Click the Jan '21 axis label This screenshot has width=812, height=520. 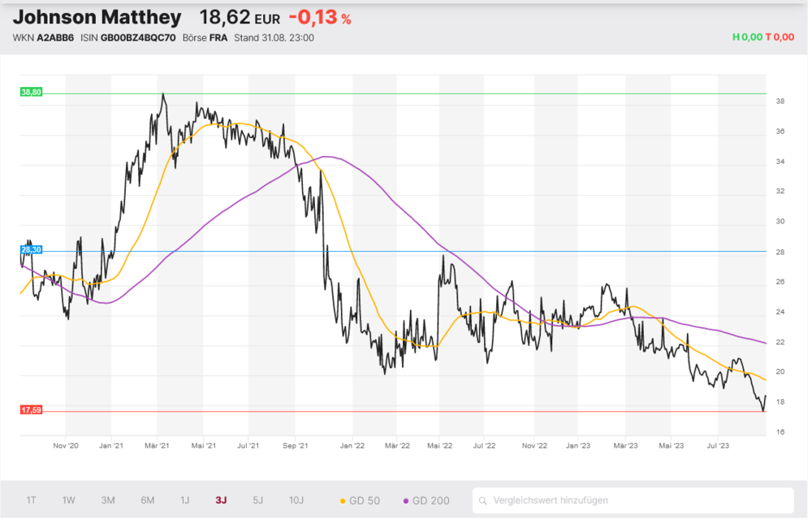point(112,448)
